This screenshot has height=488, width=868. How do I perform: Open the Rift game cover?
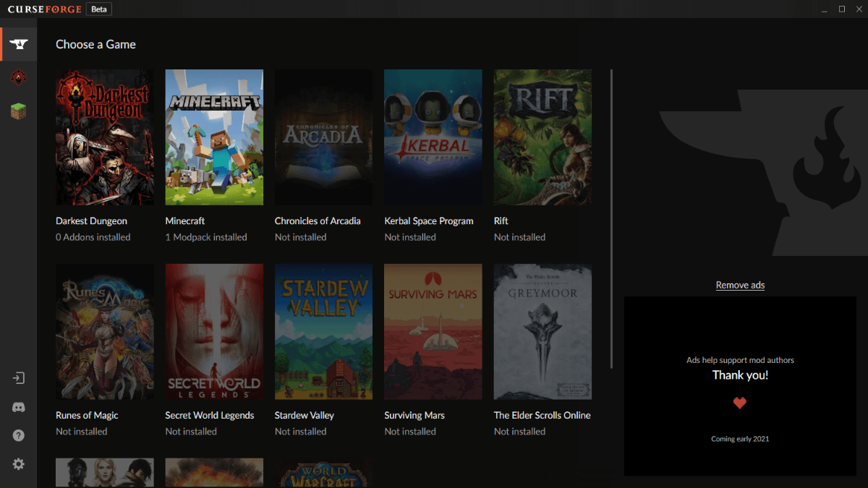(x=542, y=137)
